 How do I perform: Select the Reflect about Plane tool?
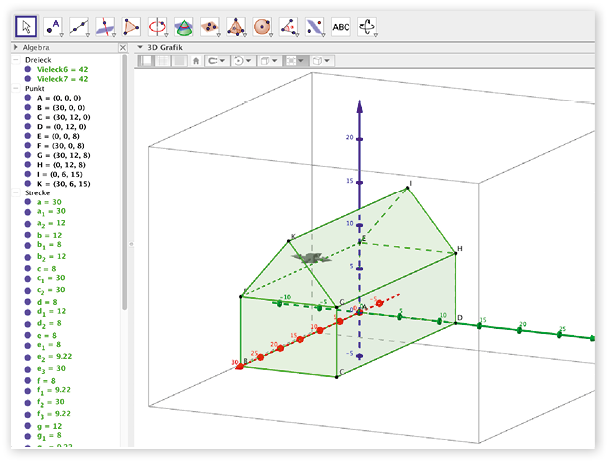click(x=315, y=26)
